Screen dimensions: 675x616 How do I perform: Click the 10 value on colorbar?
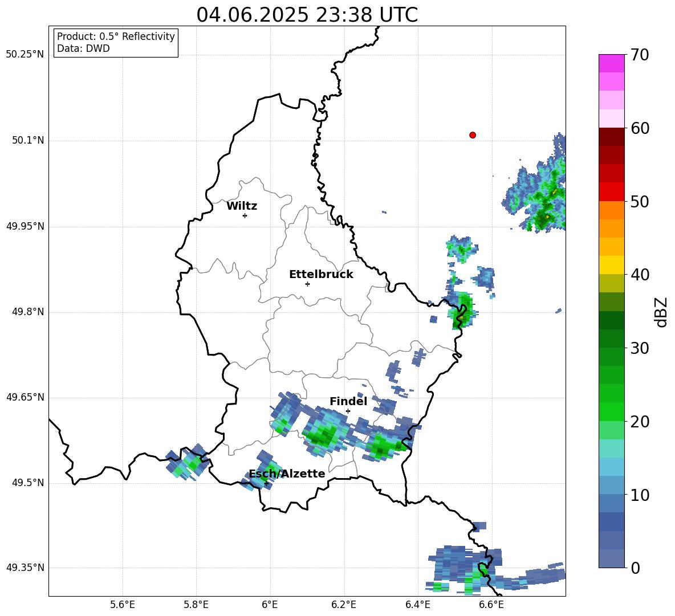640,495
